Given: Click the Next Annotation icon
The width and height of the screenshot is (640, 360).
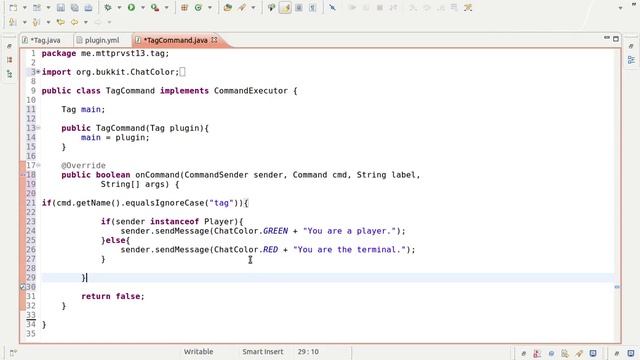Looking at the screenshot, I should pos(13,22).
